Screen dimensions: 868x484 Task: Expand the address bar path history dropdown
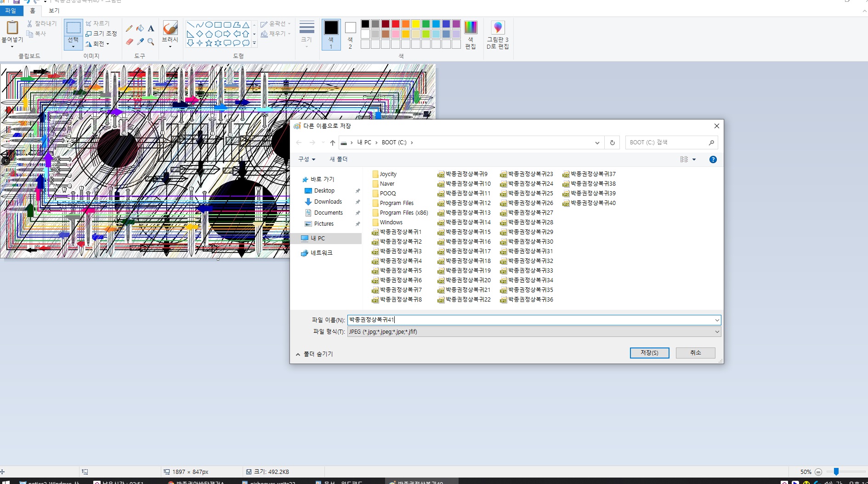pyautogui.click(x=597, y=142)
